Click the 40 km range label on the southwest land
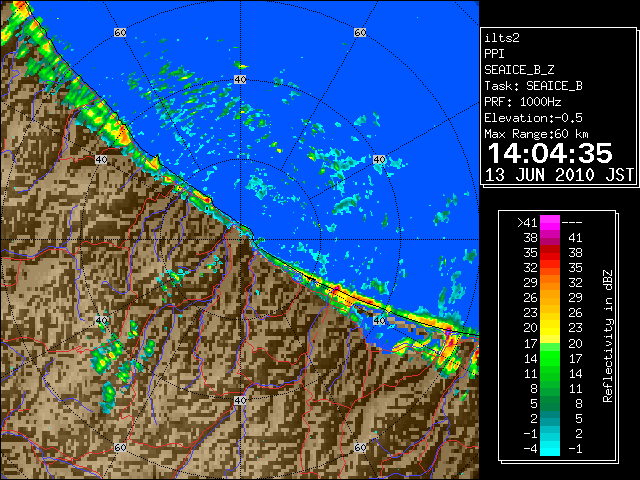Screen dimensions: 640x480 click(x=101, y=320)
